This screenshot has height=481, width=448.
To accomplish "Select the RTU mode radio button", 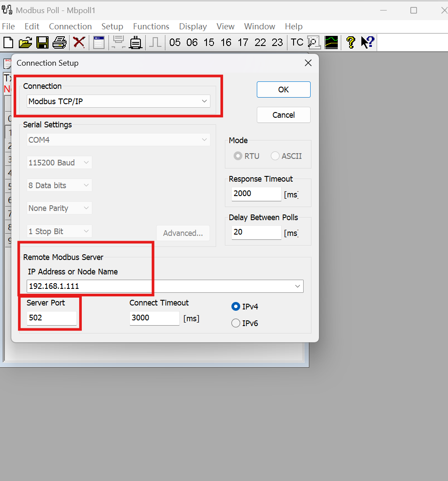I will point(238,156).
